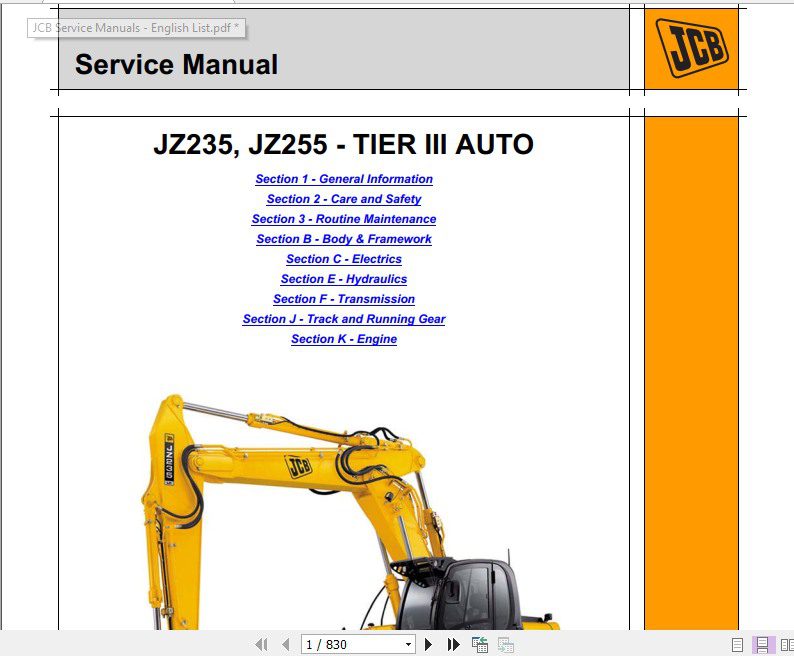Open Section J - Track and Running Gear link

[344, 319]
